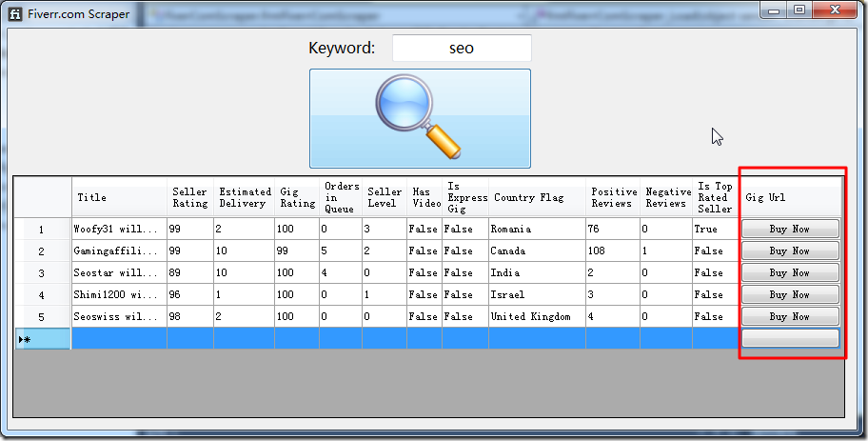Screen dimensions: 868x441
Task: Click the magnifying glass search button
Action: (420, 118)
